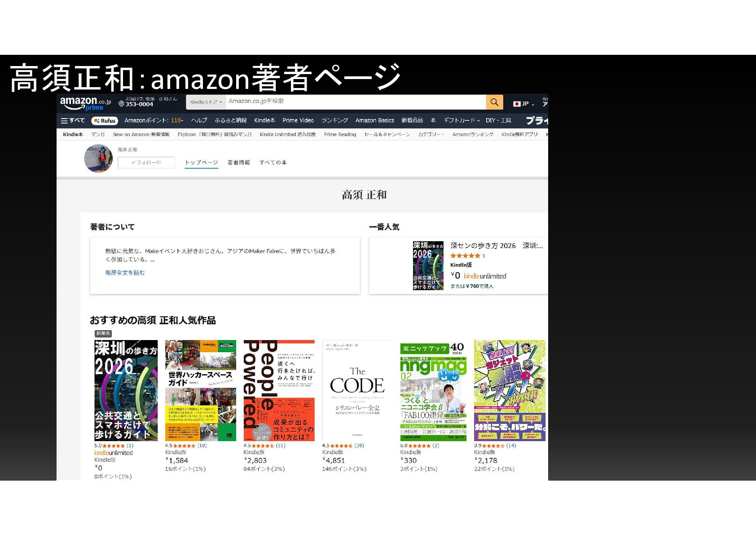The height and width of the screenshot is (535, 756).
Task: Click the star rating with (18) reviews
Action: point(186,446)
